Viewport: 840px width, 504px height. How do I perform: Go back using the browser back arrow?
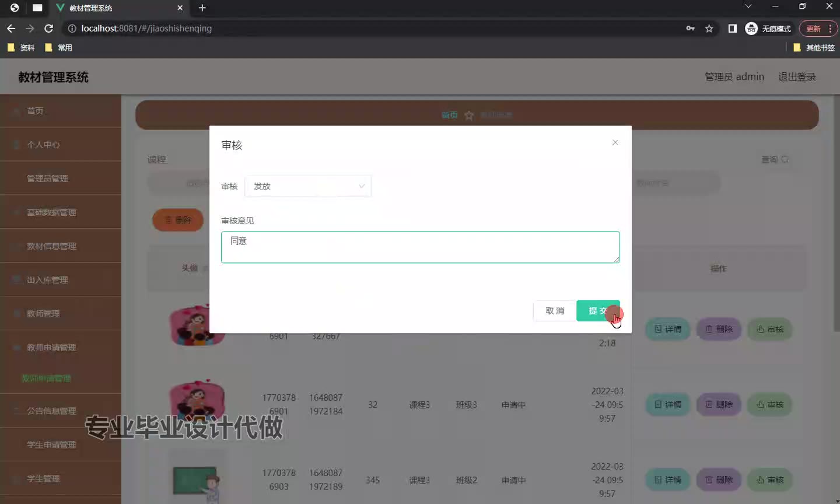click(x=11, y=28)
